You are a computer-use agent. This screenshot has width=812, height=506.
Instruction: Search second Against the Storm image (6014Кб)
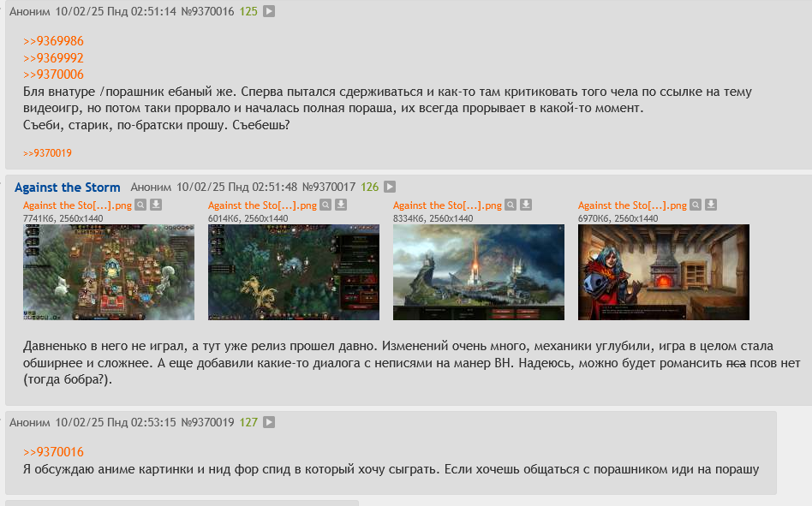pos(325,205)
